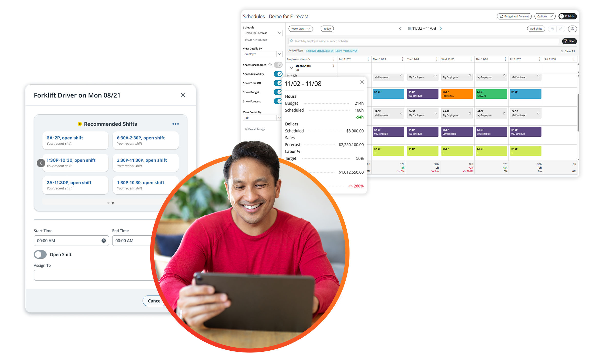Viewport: 600px width, 364px height.
Task: Click the undo arrow icon
Action: pyautogui.click(x=552, y=29)
